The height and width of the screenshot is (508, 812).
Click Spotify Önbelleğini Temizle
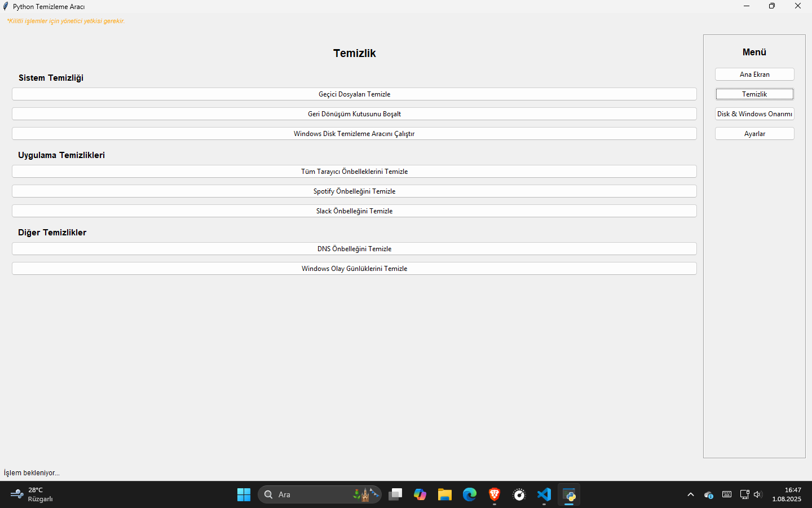click(x=354, y=191)
